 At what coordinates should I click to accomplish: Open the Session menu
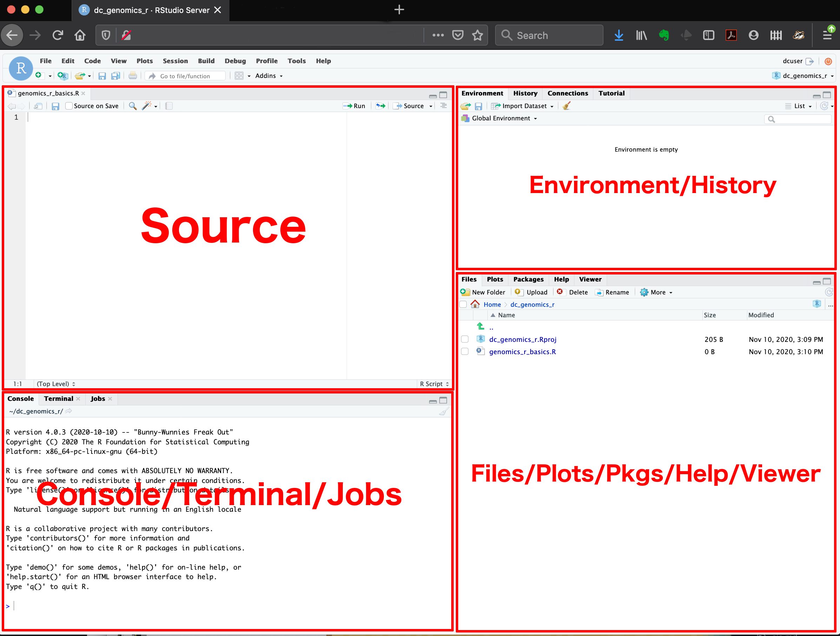(175, 61)
